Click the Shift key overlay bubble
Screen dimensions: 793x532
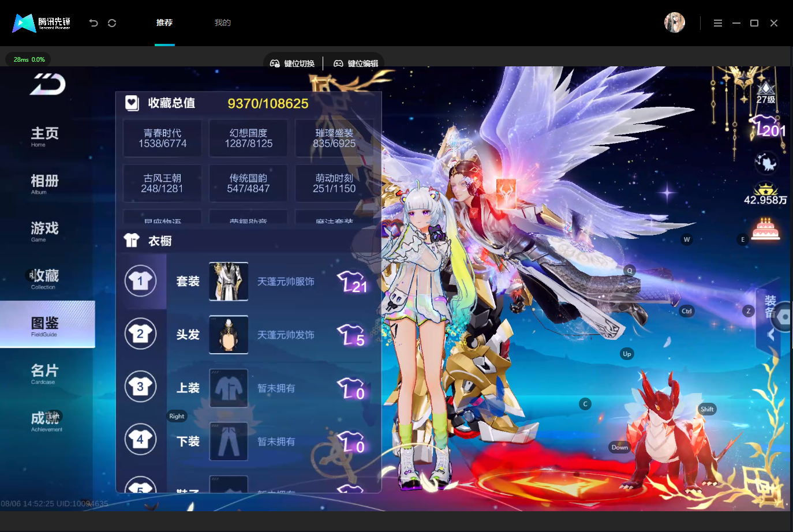707,409
